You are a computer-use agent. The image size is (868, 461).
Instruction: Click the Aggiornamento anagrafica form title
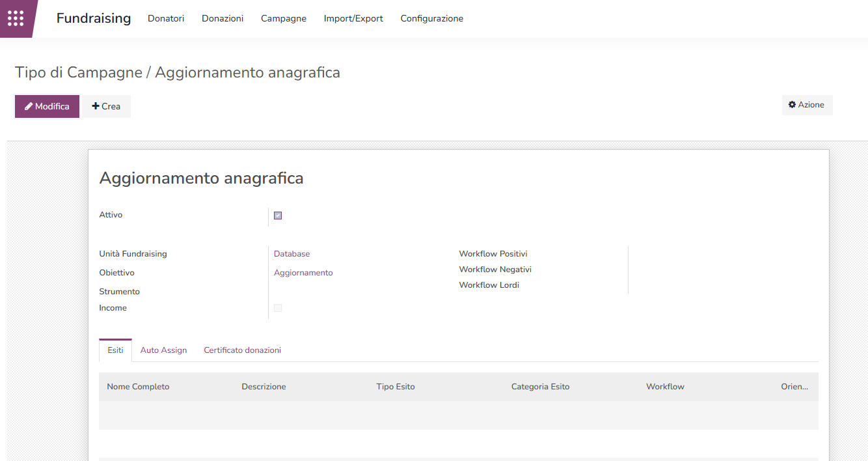click(x=201, y=178)
